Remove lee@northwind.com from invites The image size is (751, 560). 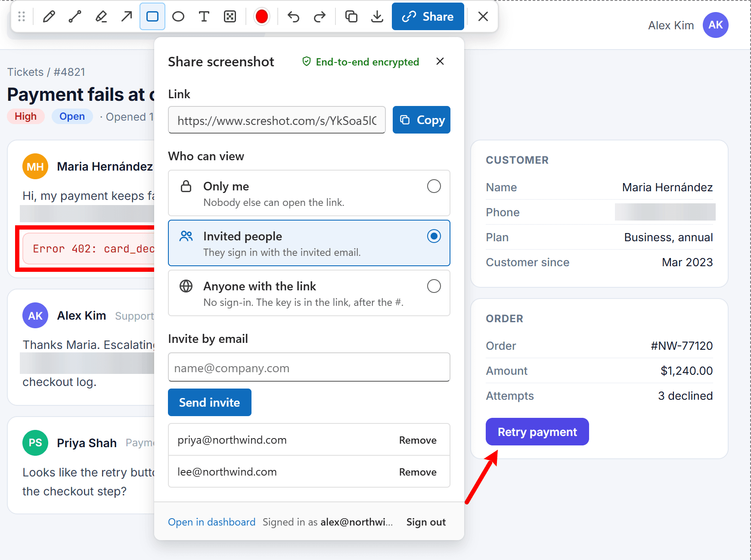(418, 472)
